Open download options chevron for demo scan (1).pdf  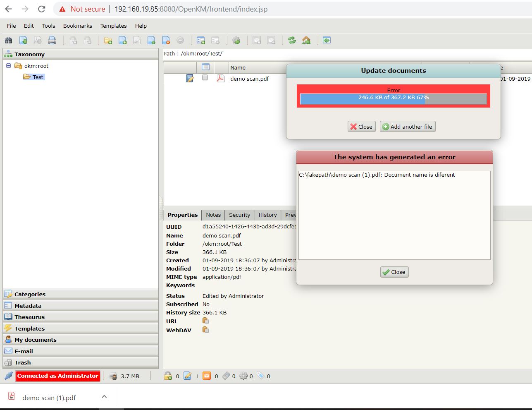104,397
